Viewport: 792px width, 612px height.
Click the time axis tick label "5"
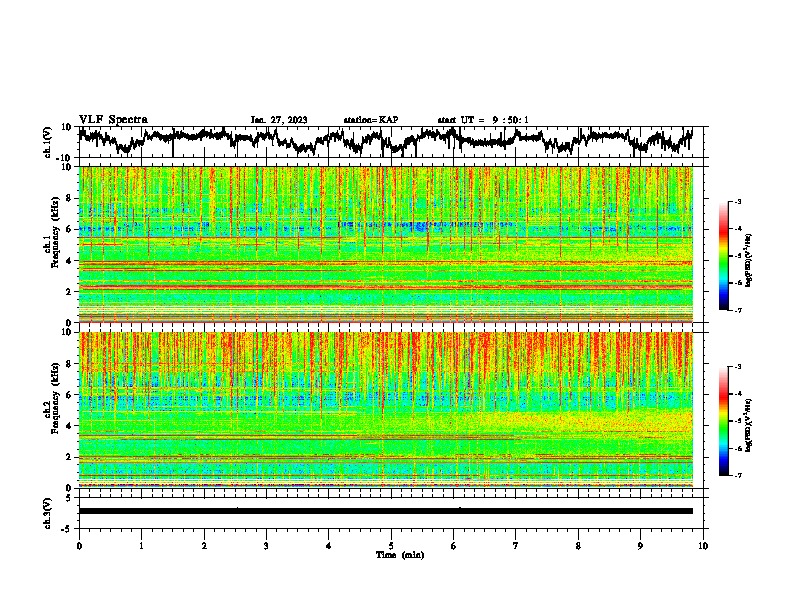(391, 546)
